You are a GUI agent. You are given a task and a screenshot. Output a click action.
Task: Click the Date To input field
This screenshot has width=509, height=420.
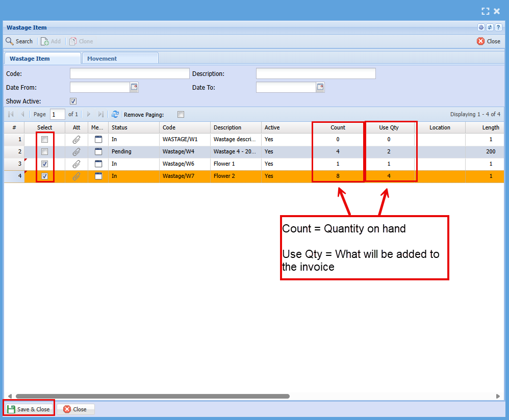(286, 87)
